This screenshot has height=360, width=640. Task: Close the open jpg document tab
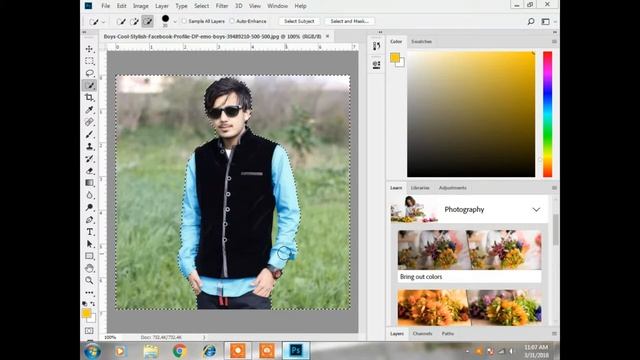327,36
